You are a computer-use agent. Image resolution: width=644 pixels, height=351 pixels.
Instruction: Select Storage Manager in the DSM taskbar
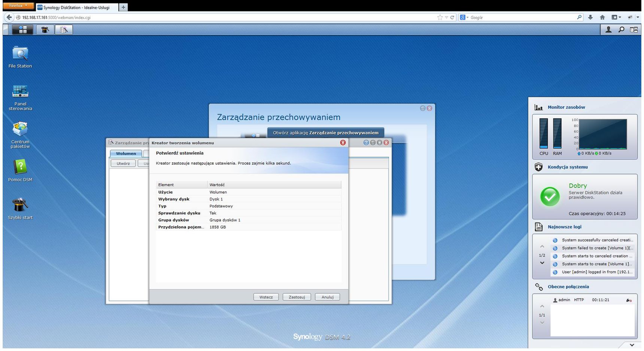(x=64, y=30)
